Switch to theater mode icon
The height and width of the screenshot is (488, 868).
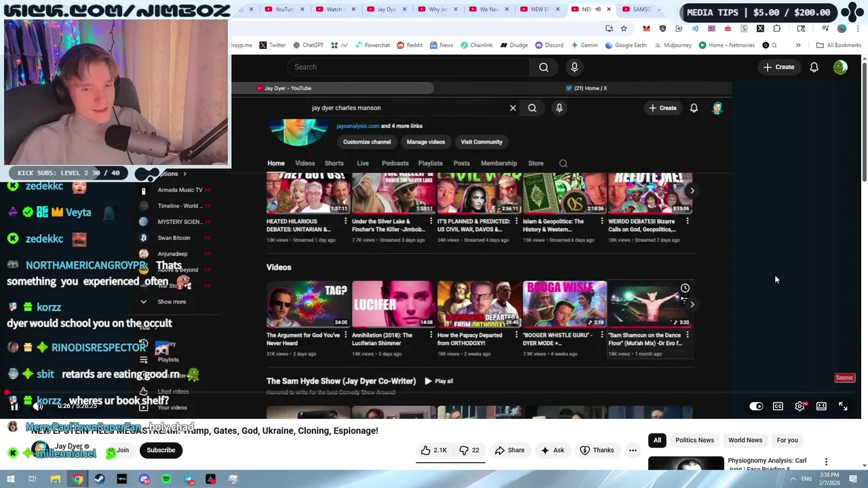[821, 406]
